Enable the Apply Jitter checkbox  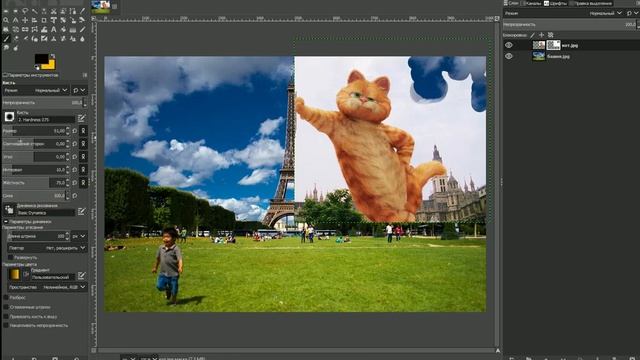point(6,298)
